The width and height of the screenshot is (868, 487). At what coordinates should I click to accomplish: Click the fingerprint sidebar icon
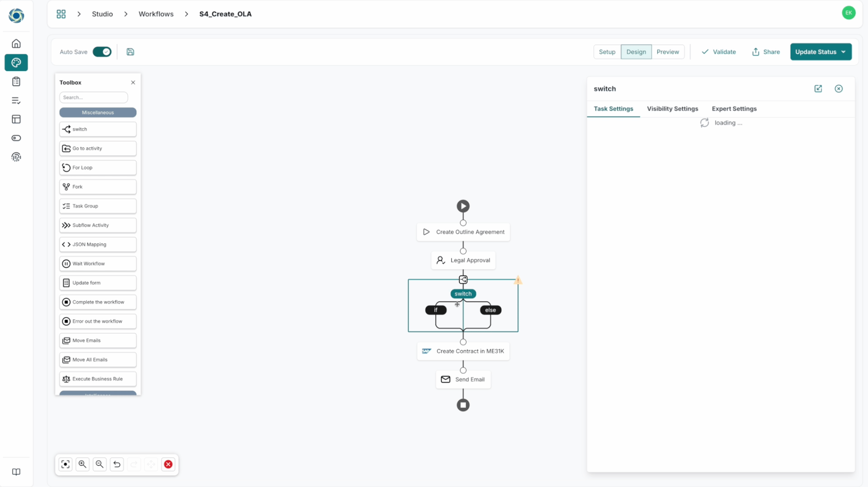[16, 157]
